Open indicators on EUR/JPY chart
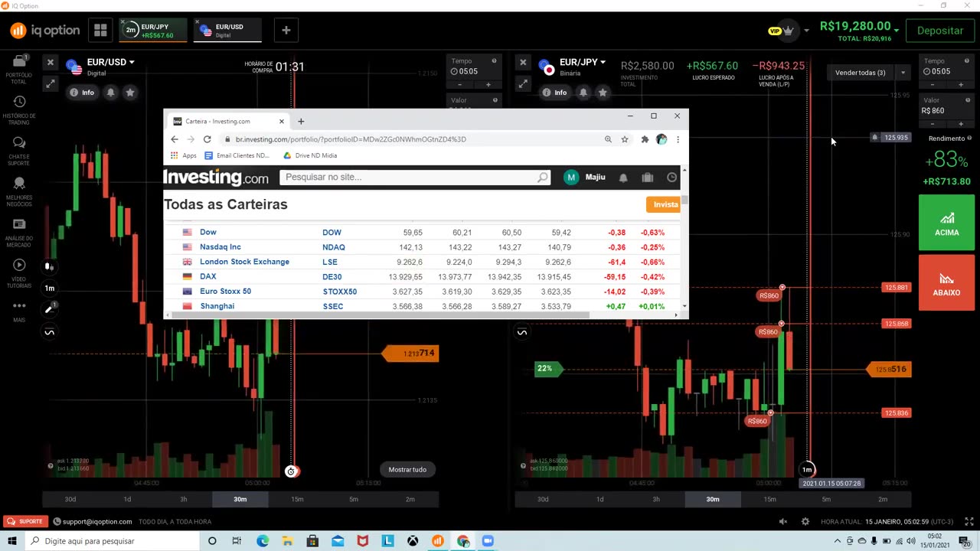980x551 pixels. [522, 332]
